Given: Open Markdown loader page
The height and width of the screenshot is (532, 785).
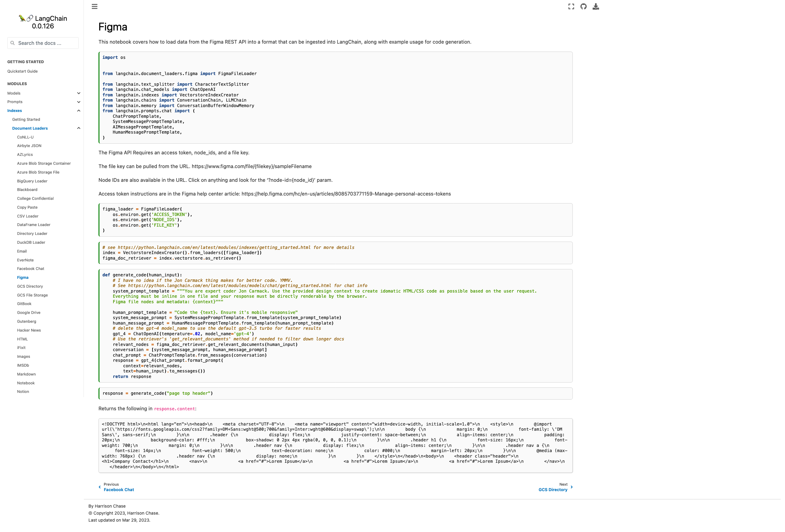Looking at the screenshot, I should pyautogui.click(x=26, y=374).
